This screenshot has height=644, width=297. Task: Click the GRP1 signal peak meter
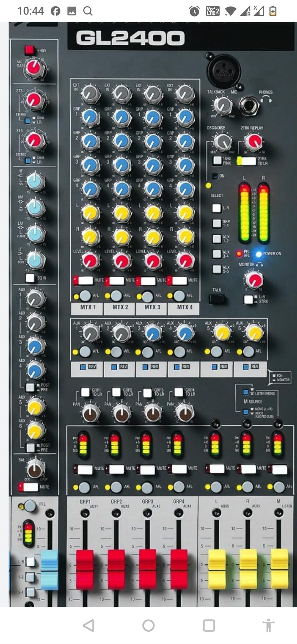pos(83,444)
